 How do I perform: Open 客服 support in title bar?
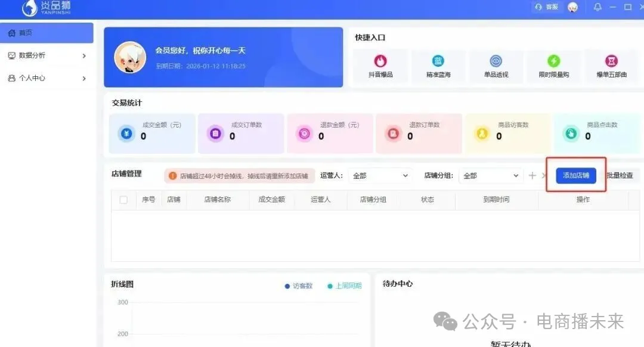(547, 7)
